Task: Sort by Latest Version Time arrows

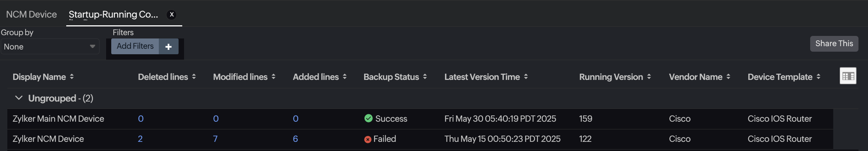Action: coord(526,77)
